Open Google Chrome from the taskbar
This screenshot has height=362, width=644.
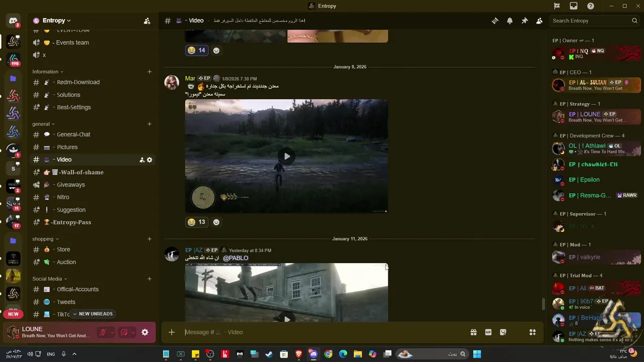pos(328,354)
